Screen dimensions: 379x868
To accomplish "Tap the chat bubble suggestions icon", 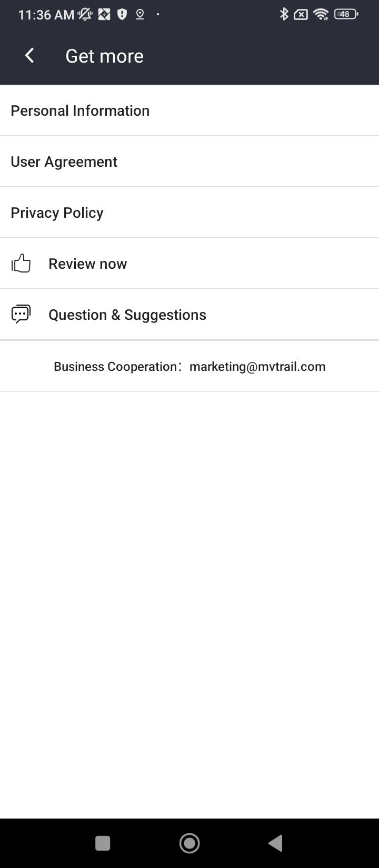I will coord(21,314).
